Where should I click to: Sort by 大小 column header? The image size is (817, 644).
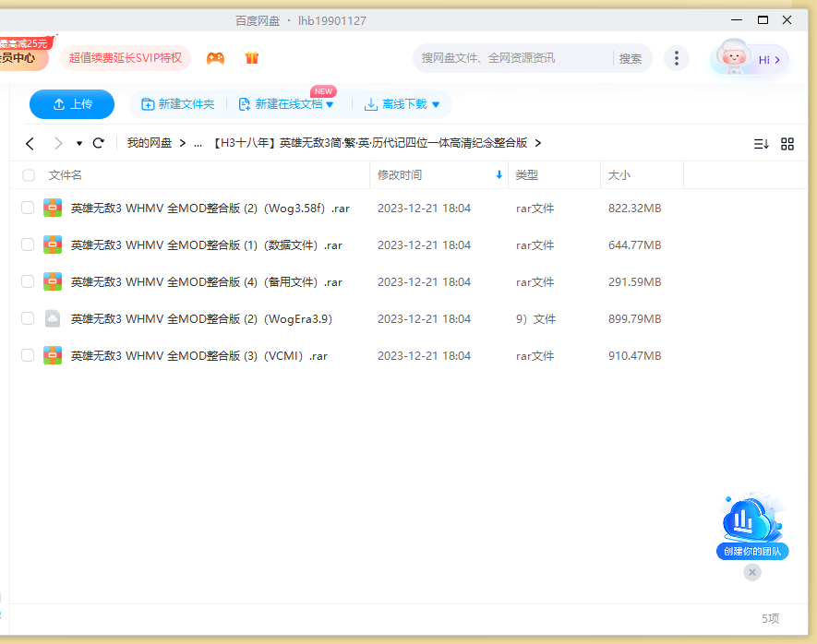point(619,175)
